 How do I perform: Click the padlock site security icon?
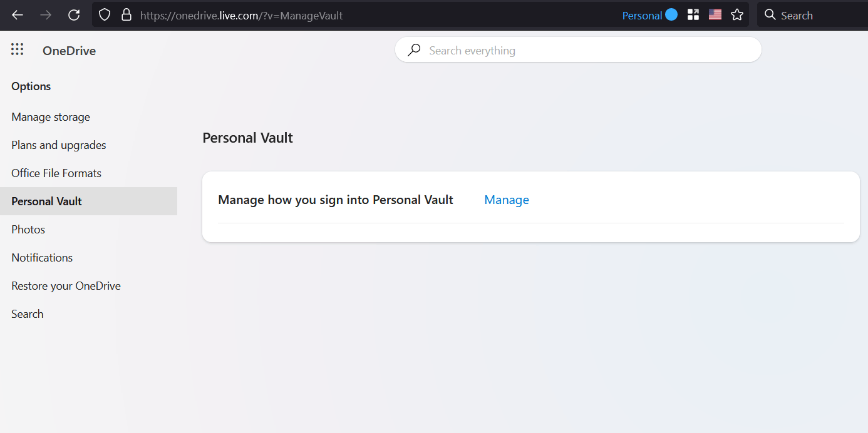point(125,14)
